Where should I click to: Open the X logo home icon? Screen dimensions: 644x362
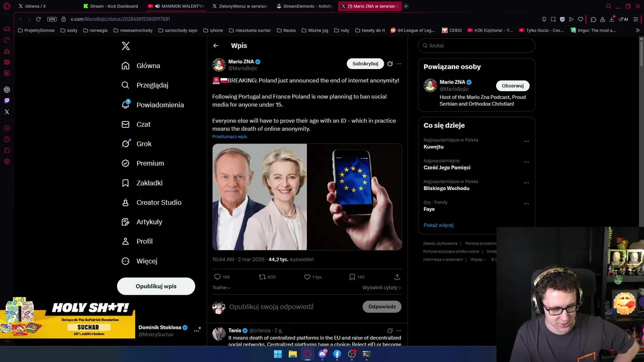pos(126,46)
